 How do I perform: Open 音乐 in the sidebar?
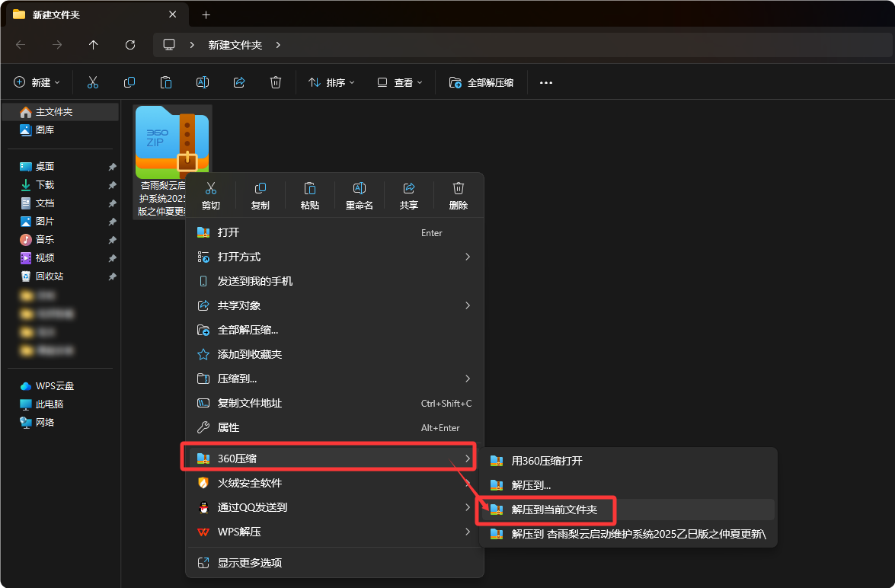[60, 240]
